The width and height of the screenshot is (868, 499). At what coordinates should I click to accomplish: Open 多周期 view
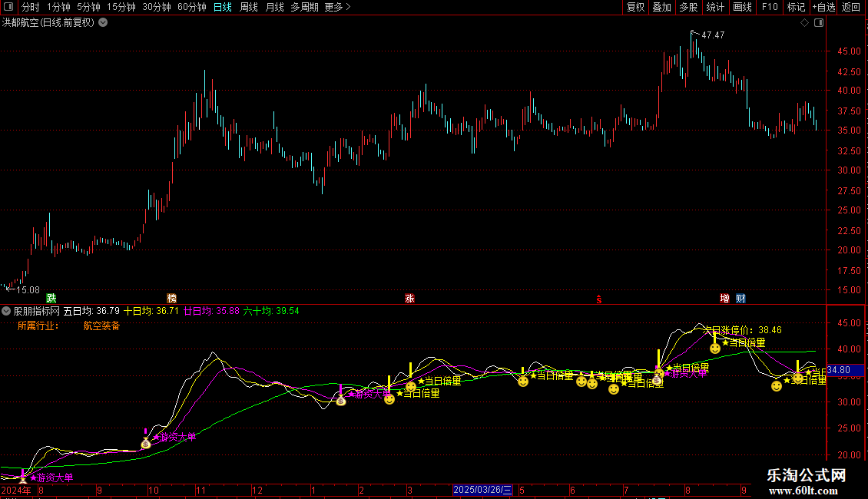pyautogui.click(x=304, y=7)
